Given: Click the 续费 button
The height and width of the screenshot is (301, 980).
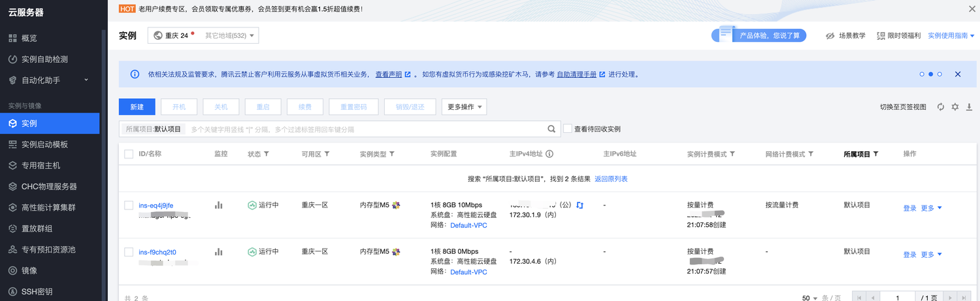Looking at the screenshot, I should (305, 107).
